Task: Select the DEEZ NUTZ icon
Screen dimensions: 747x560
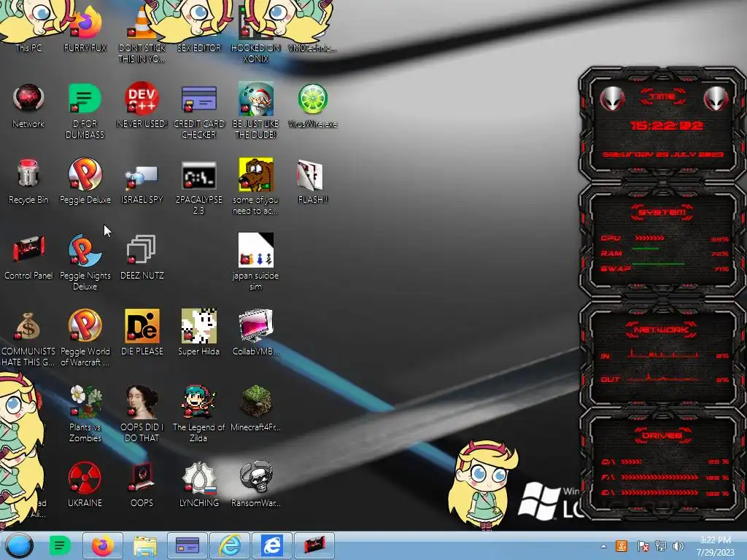Action: point(142,257)
